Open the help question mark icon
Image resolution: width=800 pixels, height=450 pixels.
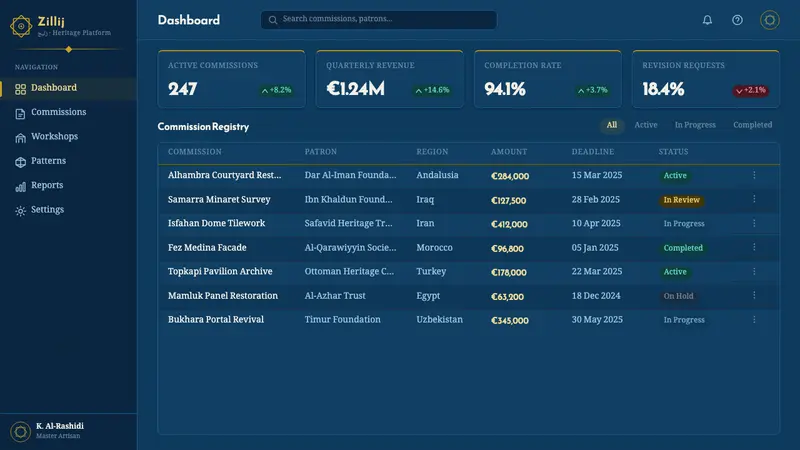click(x=737, y=20)
